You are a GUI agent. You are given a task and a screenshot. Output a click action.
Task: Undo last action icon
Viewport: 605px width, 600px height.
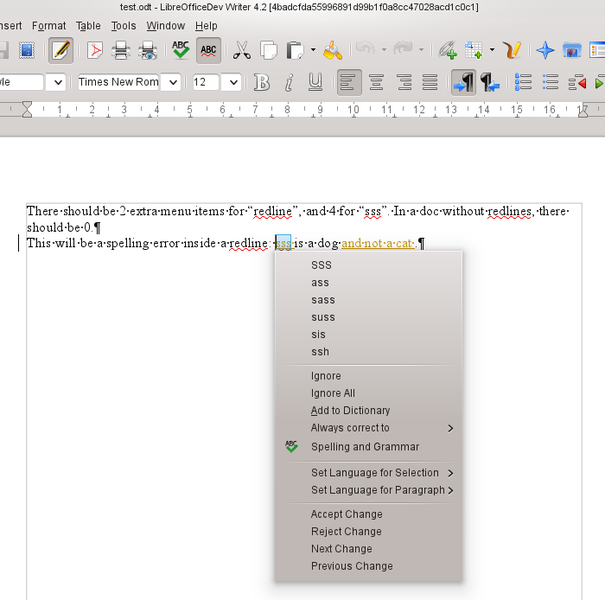[x=365, y=49]
